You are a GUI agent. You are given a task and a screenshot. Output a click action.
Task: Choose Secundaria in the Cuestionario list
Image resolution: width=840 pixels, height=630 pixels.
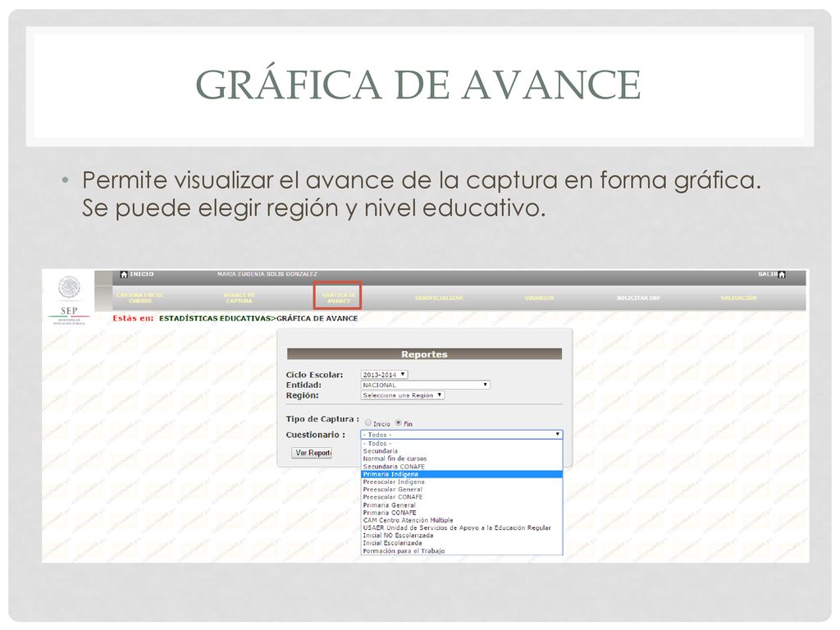[462, 451]
